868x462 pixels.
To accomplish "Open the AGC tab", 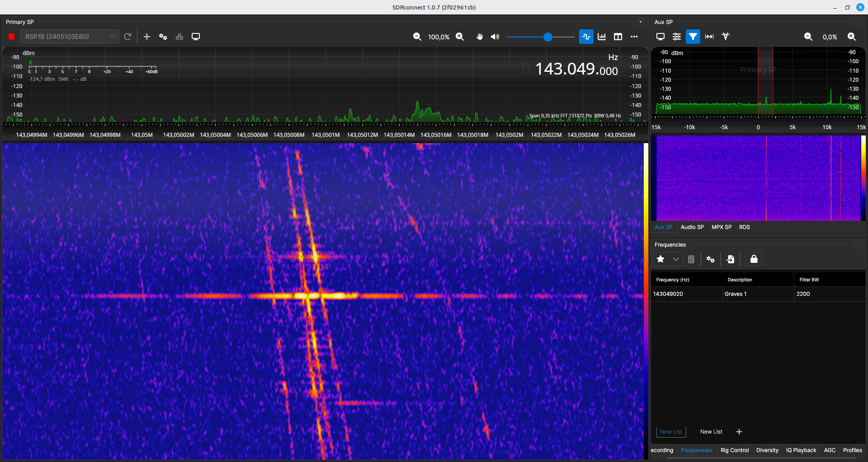I will pos(830,450).
